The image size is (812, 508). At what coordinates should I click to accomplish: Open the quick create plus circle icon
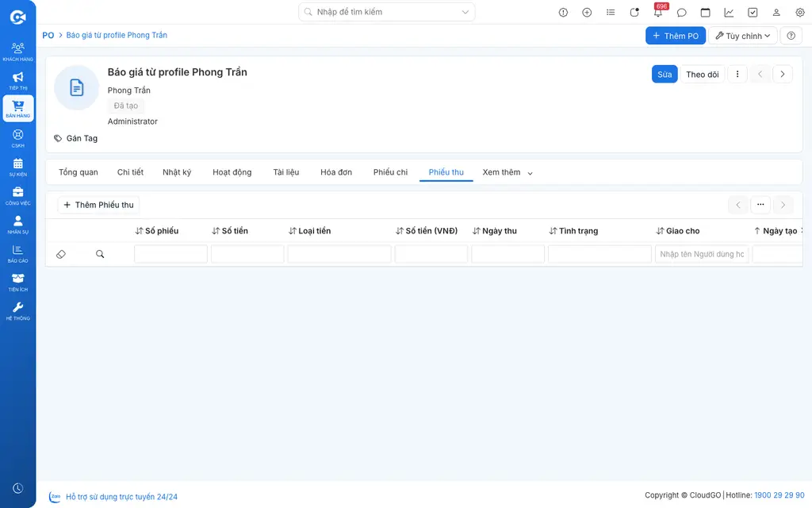pos(587,13)
